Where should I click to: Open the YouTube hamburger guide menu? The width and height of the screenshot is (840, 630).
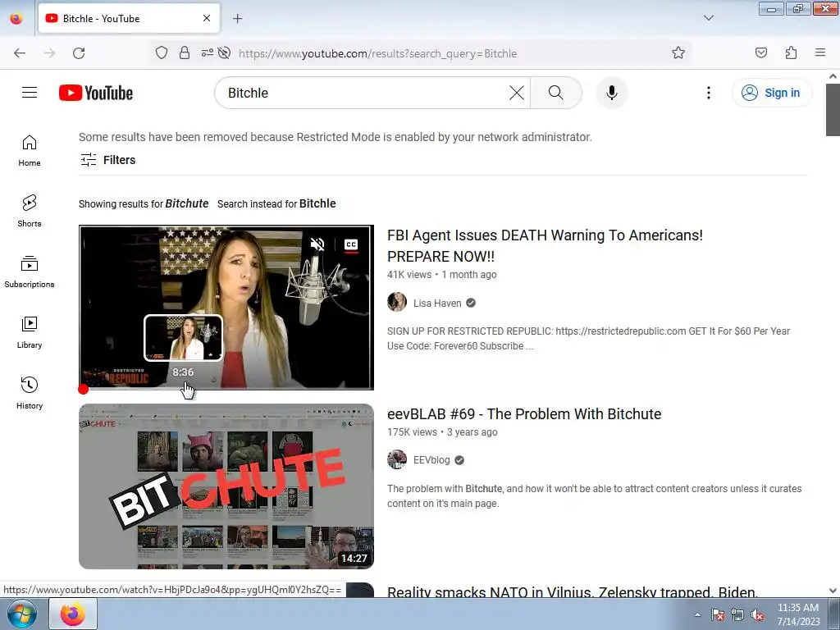[30, 93]
